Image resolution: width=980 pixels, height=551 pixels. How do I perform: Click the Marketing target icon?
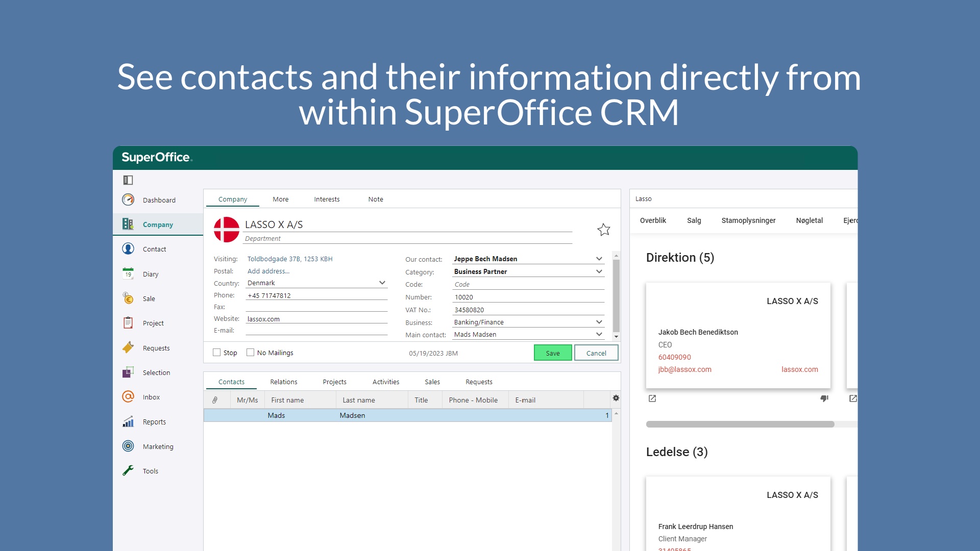[x=128, y=446]
